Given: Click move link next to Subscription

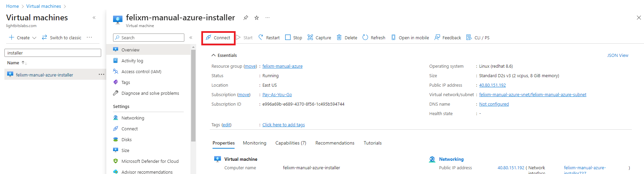Looking at the screenshot, I should 244,94.
